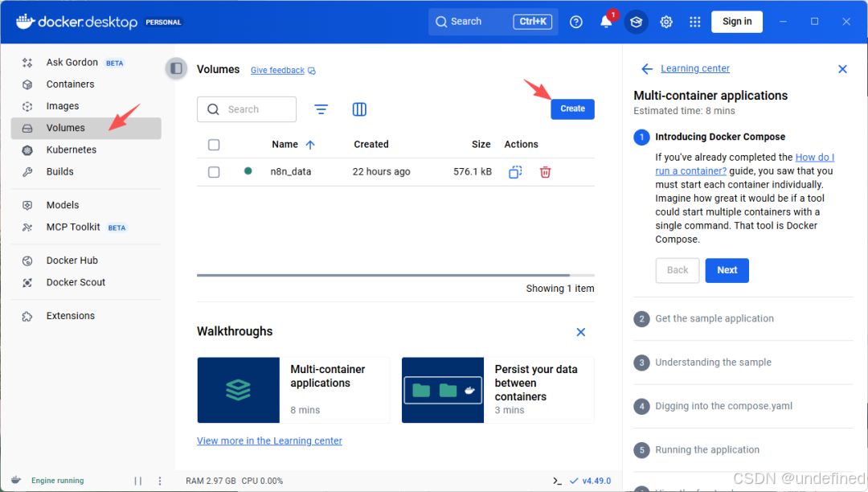868x492 pixels.
Task: Select Volumes in the sidebar
Action: (86, 128)
